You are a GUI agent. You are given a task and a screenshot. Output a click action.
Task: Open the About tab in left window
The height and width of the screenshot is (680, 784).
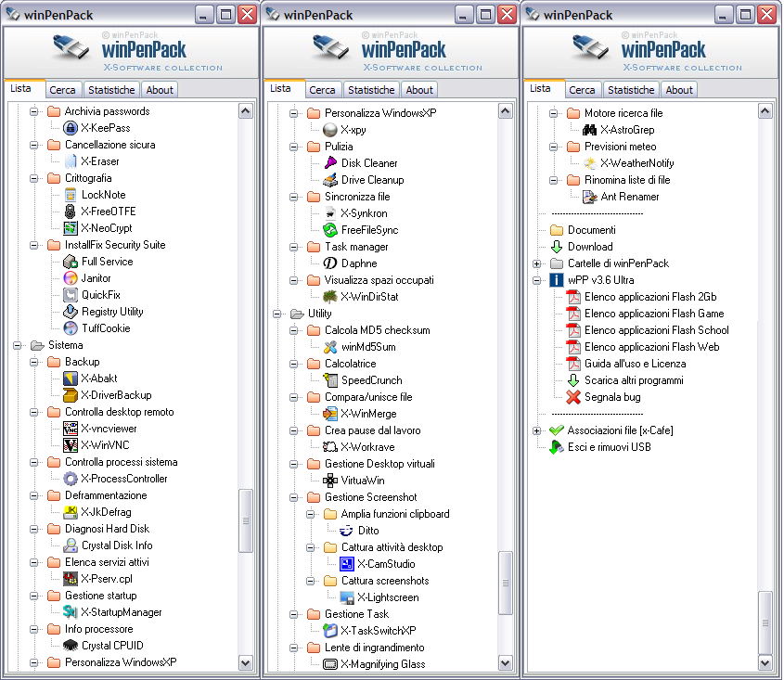click(x=160, y=90)
